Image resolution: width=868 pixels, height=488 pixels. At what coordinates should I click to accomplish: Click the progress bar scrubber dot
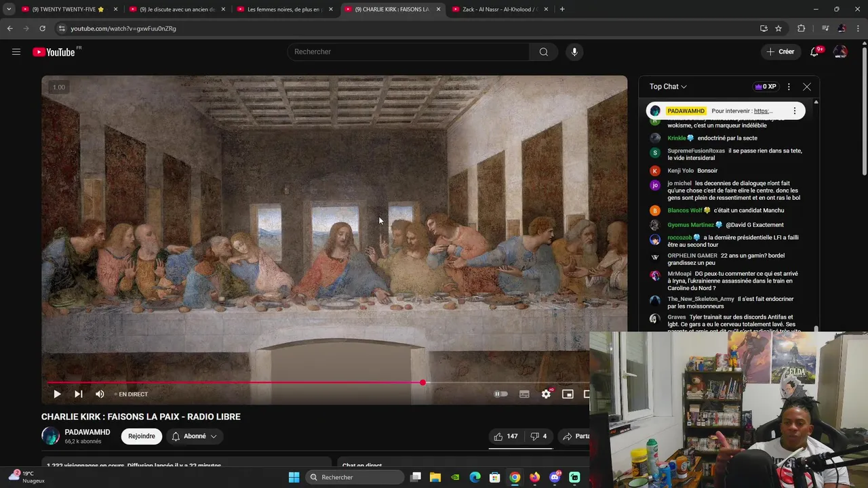pos(422,383)
